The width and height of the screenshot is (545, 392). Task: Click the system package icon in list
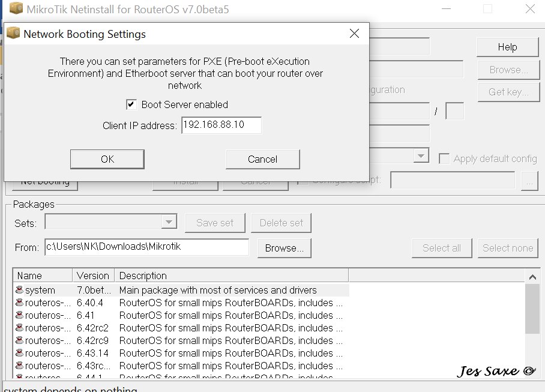(x=19, y=290)
